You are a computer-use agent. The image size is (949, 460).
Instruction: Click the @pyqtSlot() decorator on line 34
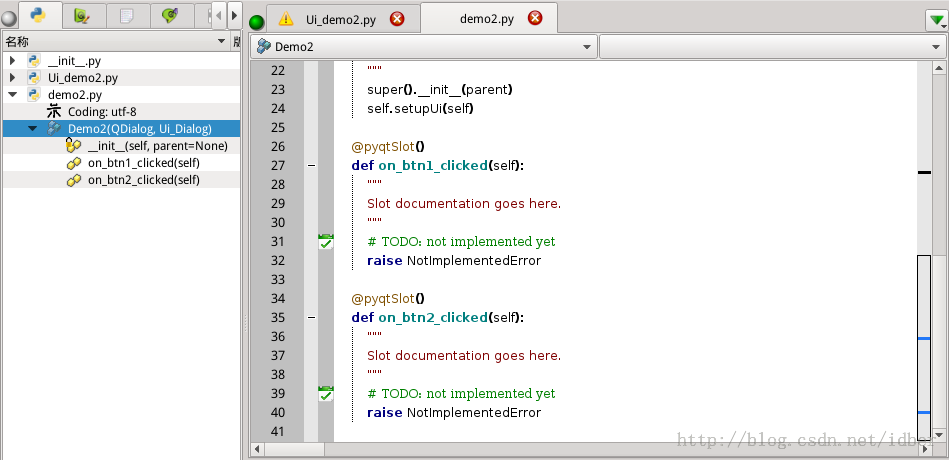point(388,298)
